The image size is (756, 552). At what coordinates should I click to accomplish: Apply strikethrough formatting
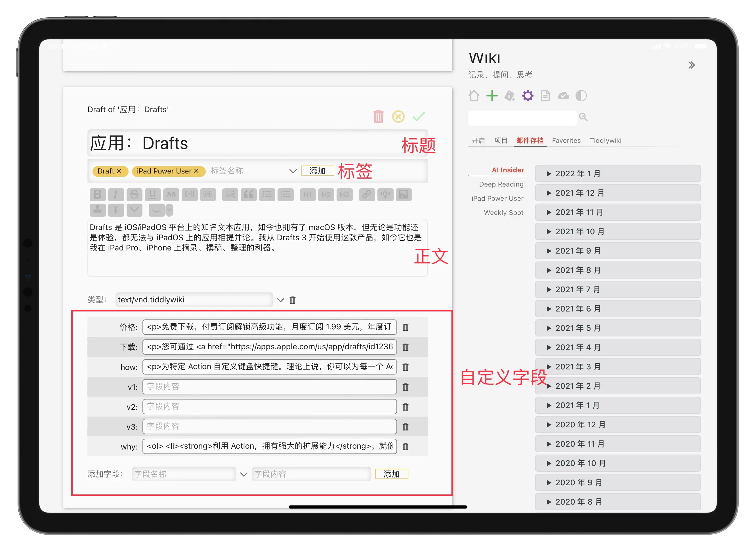coord(134,194)
